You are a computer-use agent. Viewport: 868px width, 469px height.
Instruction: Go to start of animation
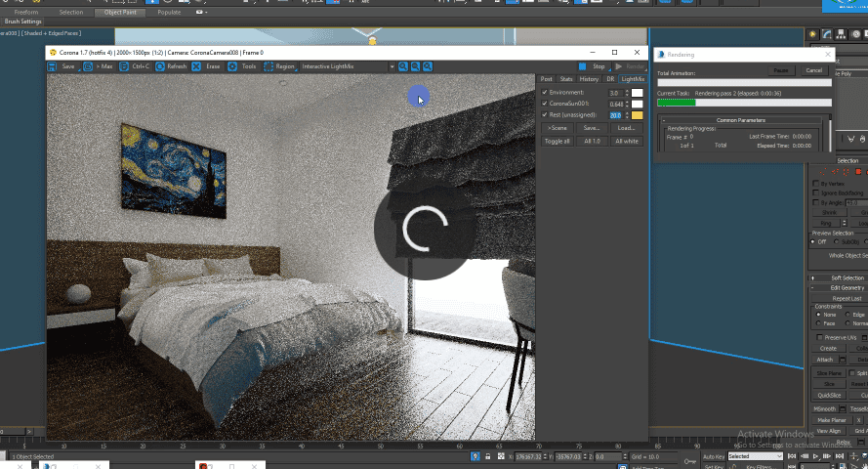click(792, 456)
